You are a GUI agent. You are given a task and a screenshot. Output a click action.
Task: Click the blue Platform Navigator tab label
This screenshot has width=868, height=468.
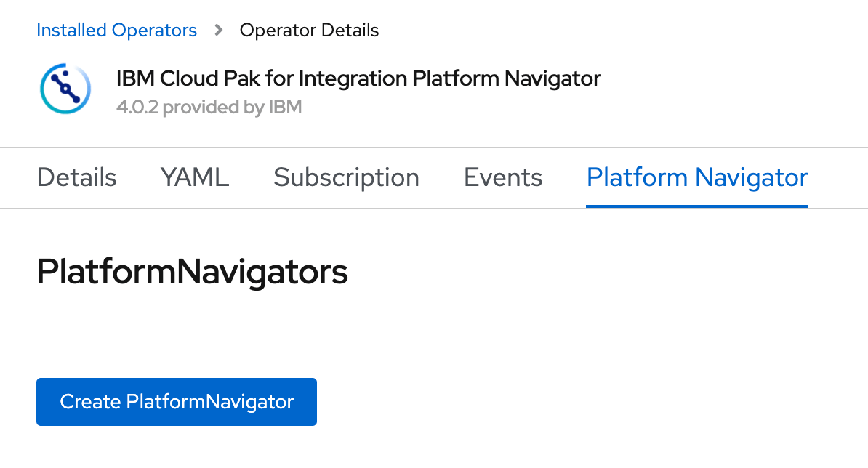(696, 177)
